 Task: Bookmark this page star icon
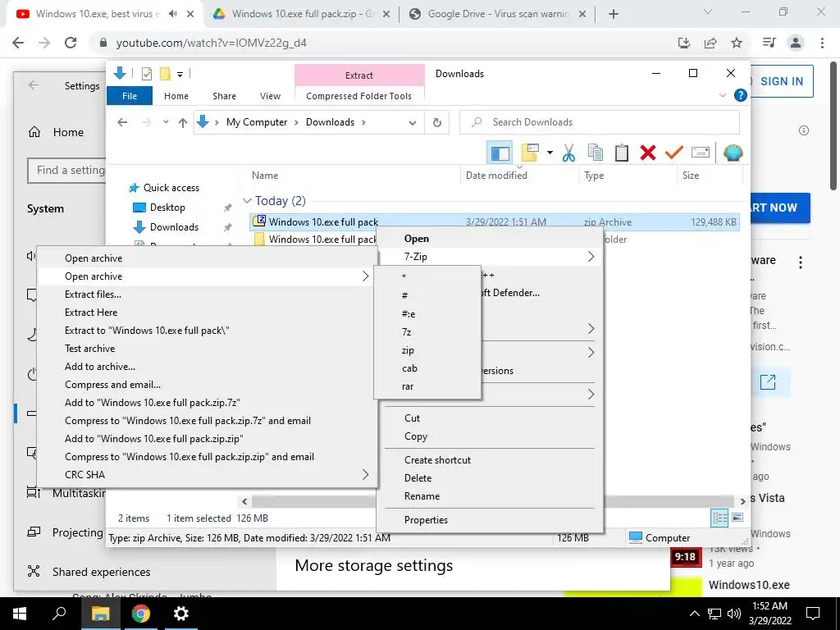(x=737, y=43)
